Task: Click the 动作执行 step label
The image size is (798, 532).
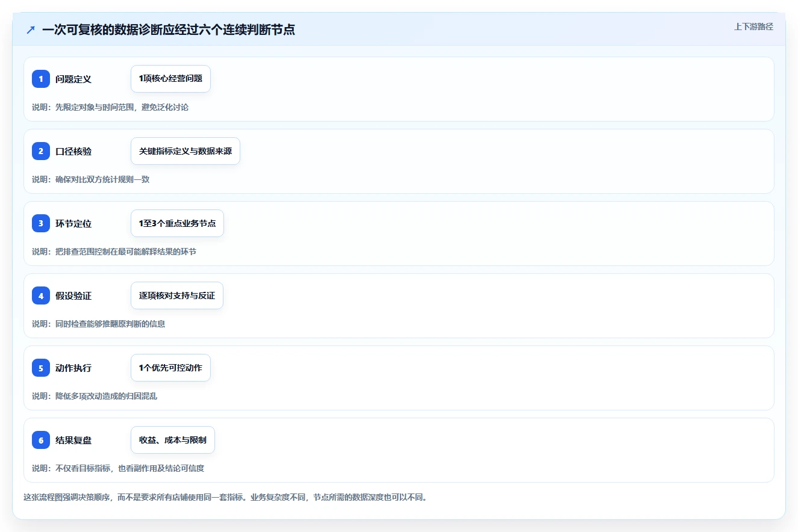Action: click(x=73, y=368)
